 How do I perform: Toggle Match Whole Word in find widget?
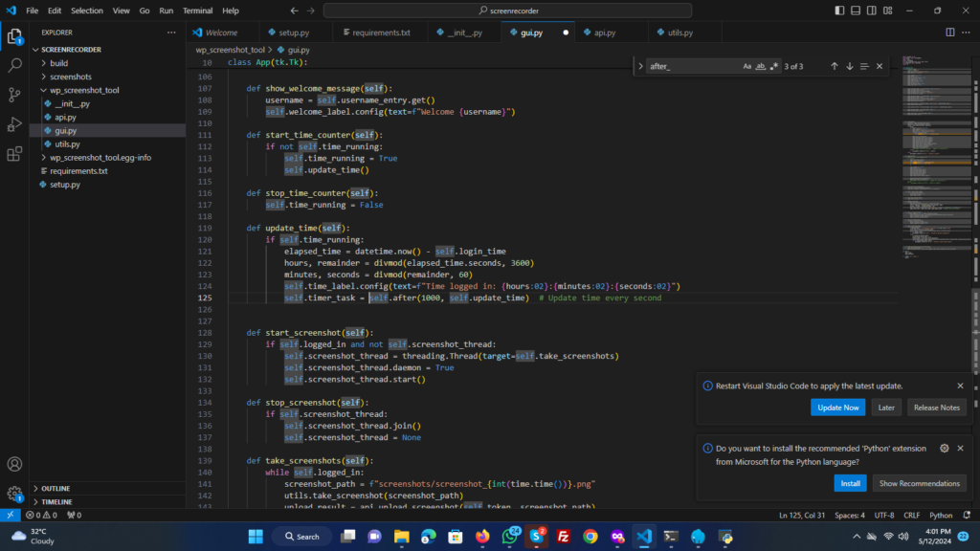pyautogui.click(x=760, y=66)
